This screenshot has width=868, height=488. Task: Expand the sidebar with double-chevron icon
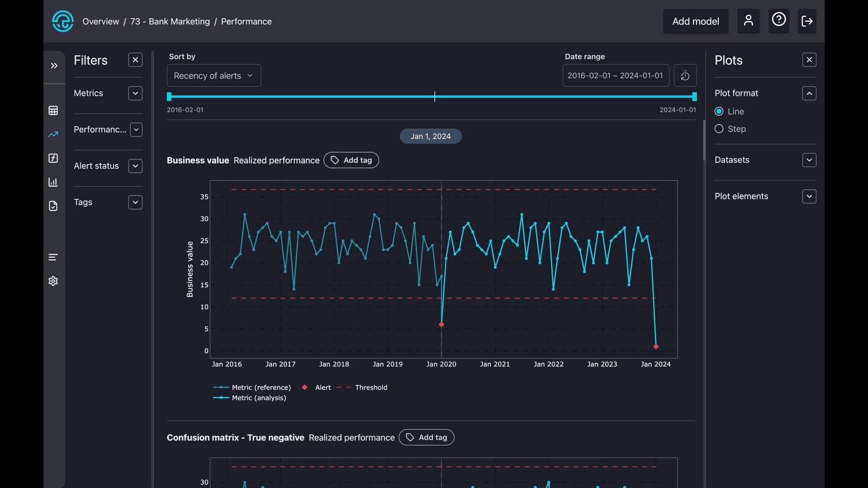pos(54,66)
